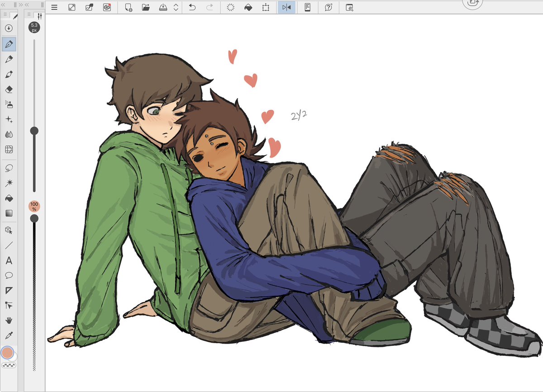543x392 pixels.
Task: Open the tool palette list menu tab
Action: 5,15
